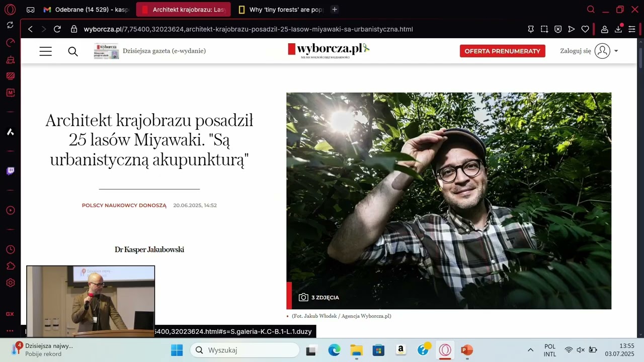Click author name Dr Kasper Jakubowski
The height and width of the screenshot is (362, 644).
point(149,249)
